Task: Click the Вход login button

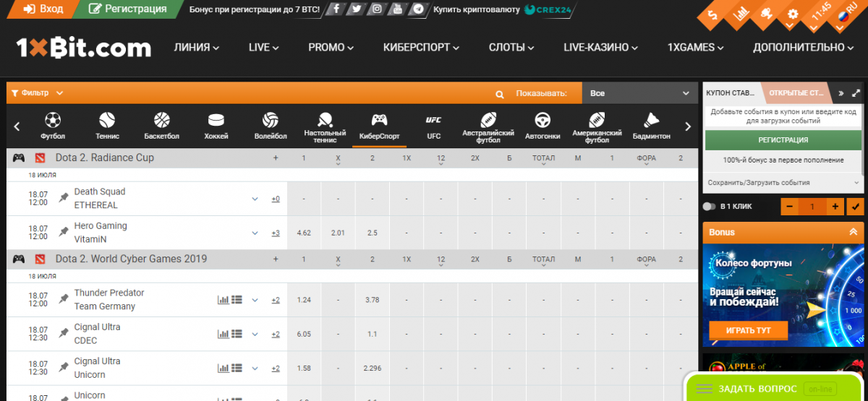Action: click(x=43, y=9)
